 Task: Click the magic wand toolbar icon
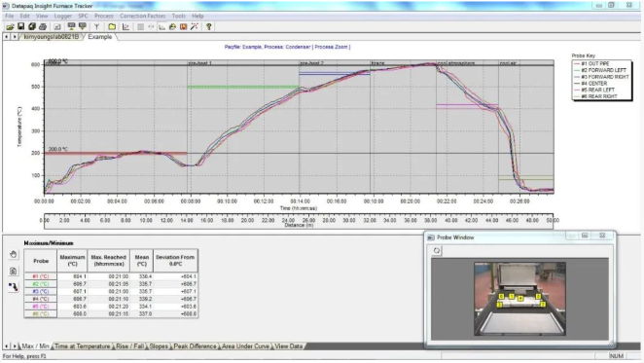pyautogui.click(x=195, y=26)
